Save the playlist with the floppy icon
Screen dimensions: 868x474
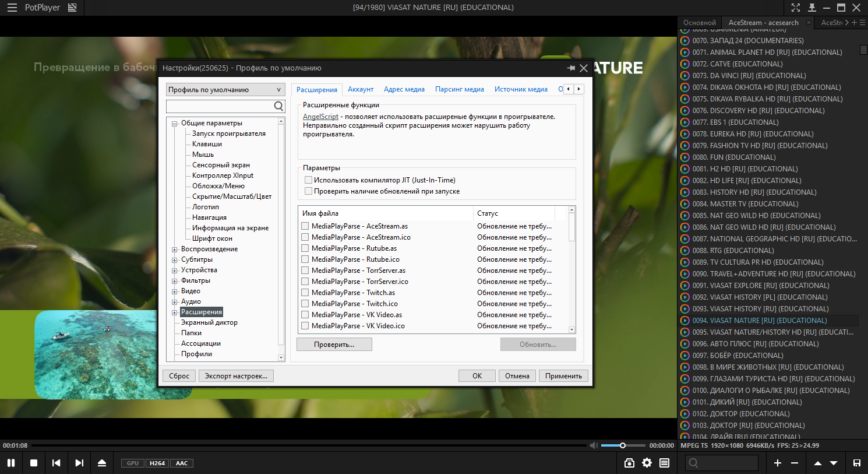coord(857,463)
